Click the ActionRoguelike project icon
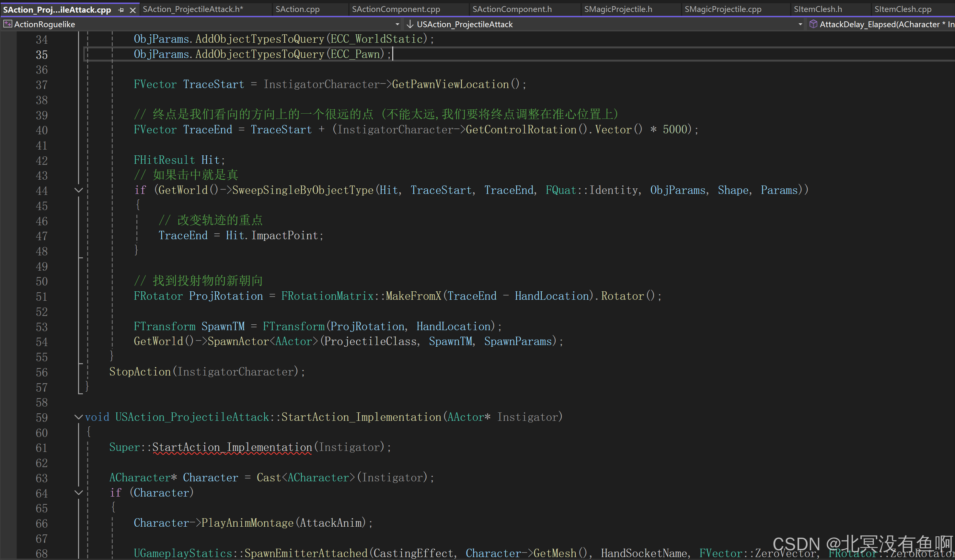This screenshot has width=955, height=560. (x=7, y=24)
